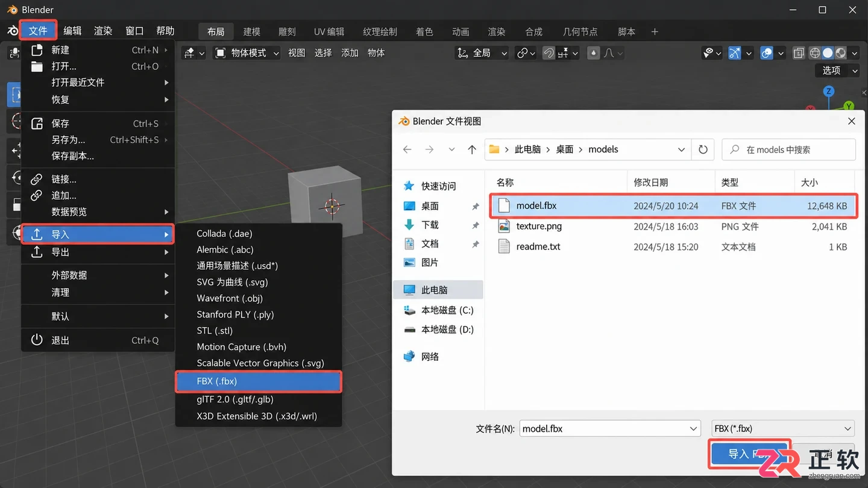868x488 pixels.
Task: Select the readme.txt file
Action: point(673,247)
